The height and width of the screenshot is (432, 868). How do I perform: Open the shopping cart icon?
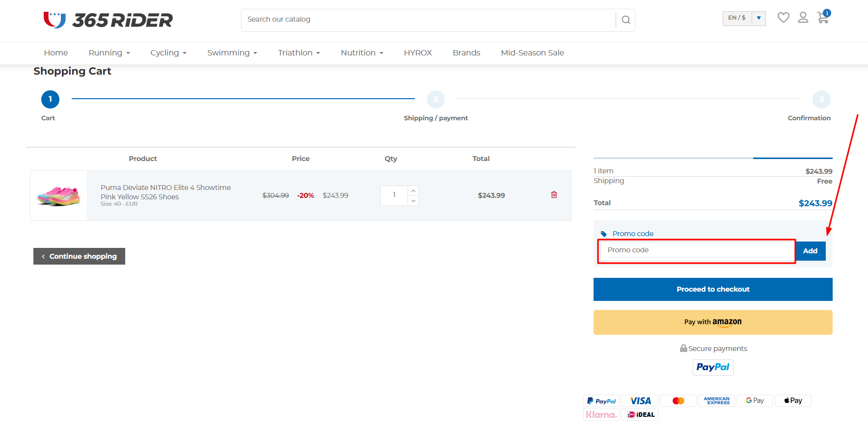pos(823,17)
